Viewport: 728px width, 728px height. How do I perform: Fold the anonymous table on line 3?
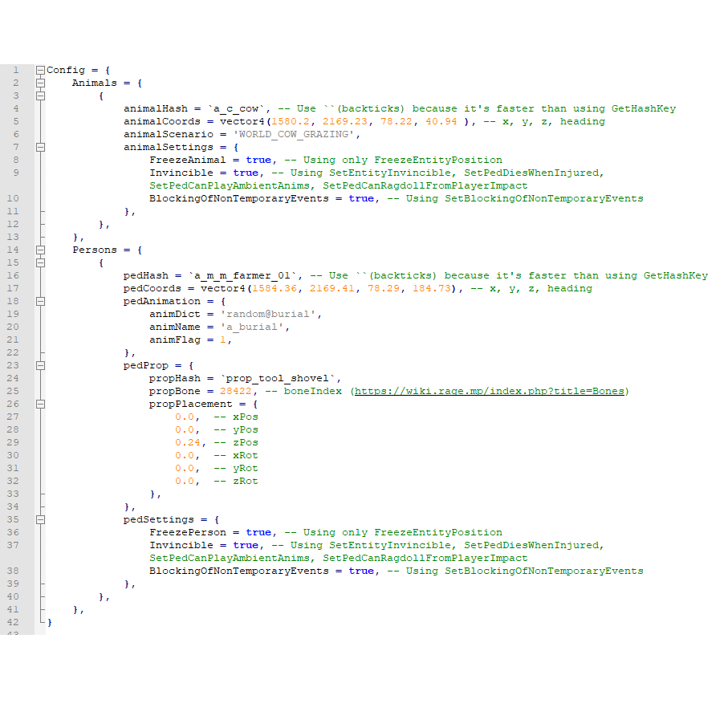click(x=40, y=96)
